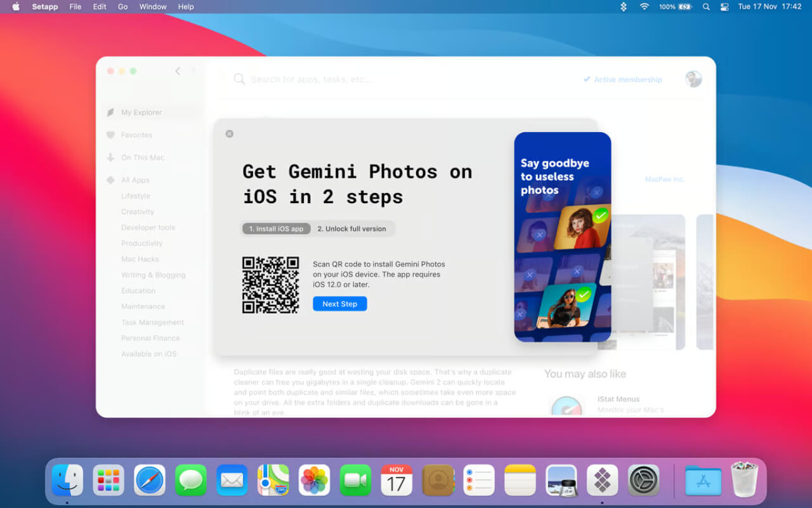Open the Developer tools category
This screenshot has height=508, width=812.
(148, 227)
